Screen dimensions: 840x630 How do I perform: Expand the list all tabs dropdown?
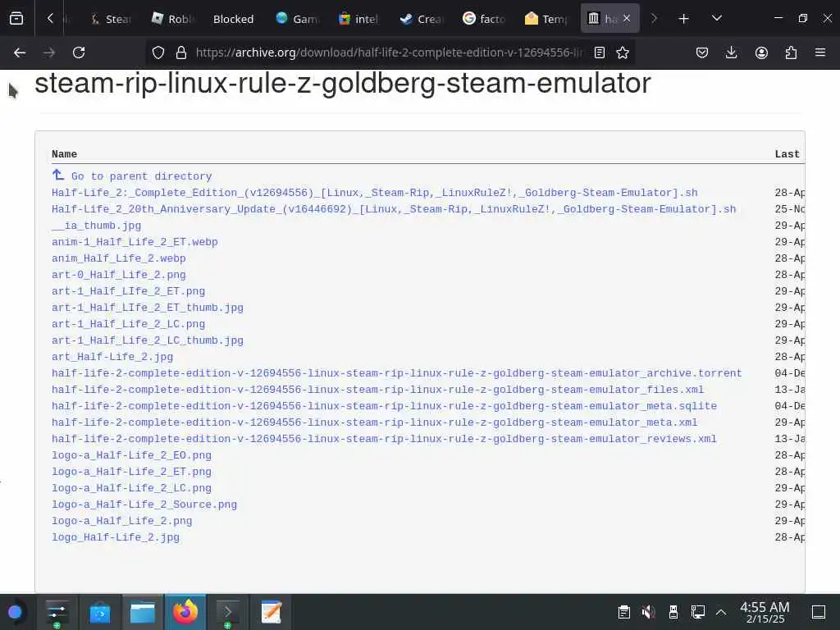point(717,19)
